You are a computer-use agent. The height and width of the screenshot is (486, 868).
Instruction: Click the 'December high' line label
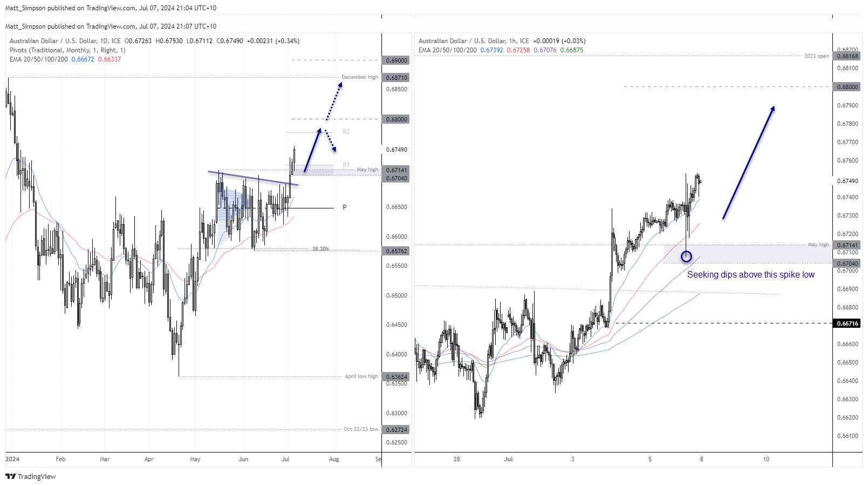pos(360,77)
